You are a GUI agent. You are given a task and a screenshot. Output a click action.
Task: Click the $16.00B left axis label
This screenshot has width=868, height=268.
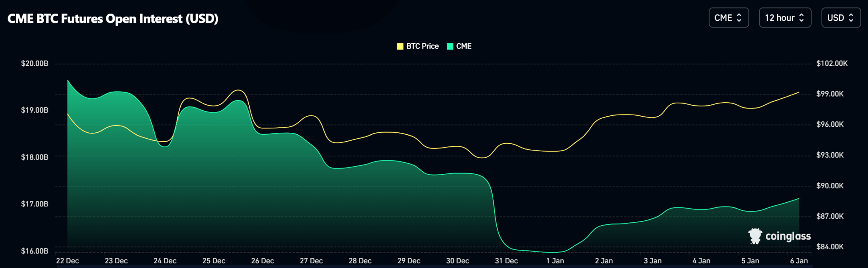click(x=35, y=251)
